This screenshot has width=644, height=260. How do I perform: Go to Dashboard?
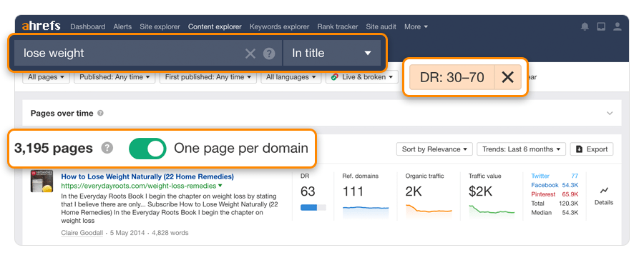87,26
